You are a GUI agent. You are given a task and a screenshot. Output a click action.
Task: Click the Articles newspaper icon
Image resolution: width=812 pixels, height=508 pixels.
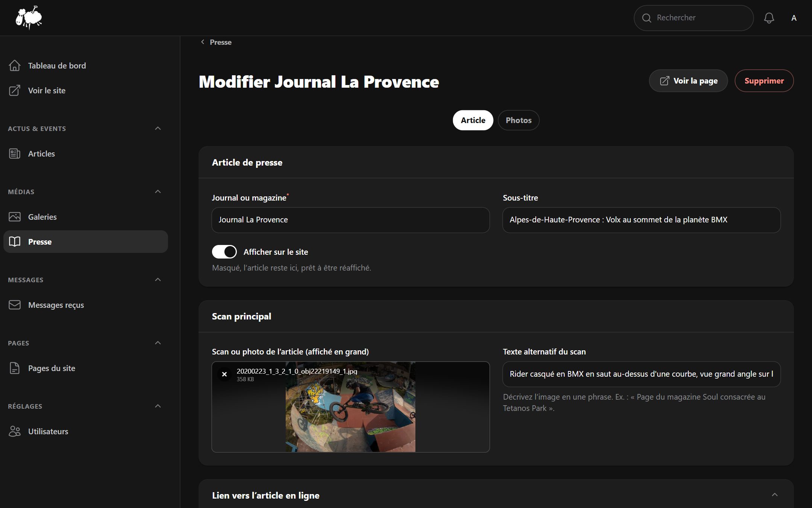[x=15, y=154]
